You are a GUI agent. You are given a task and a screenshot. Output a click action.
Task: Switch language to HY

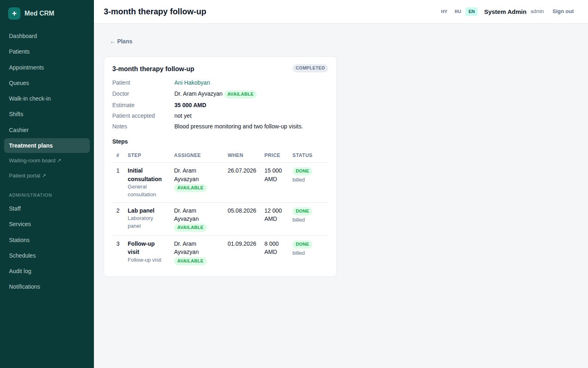coord(444,11)
